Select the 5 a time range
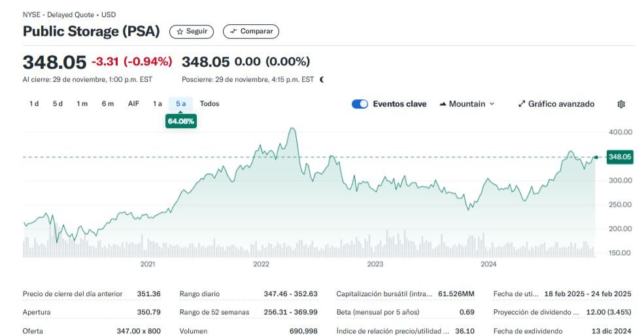The height and width of the screenshot is (336, 644). coord(180,104)
